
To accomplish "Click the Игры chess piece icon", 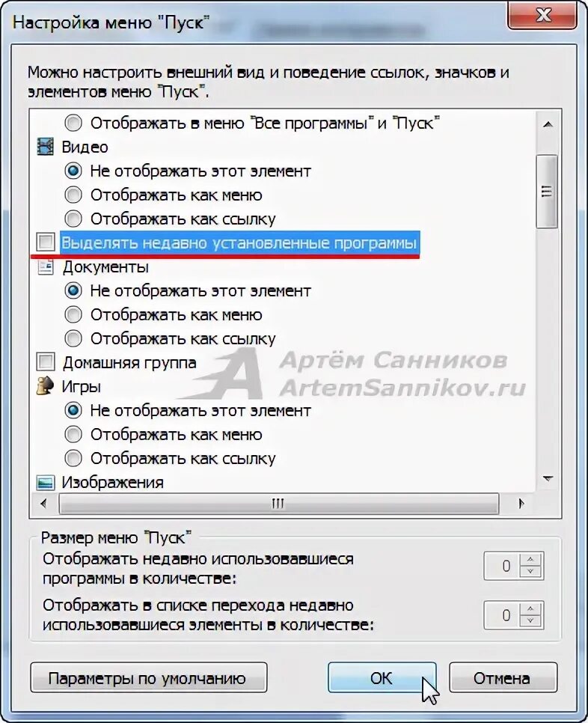I will click(45, 386).
